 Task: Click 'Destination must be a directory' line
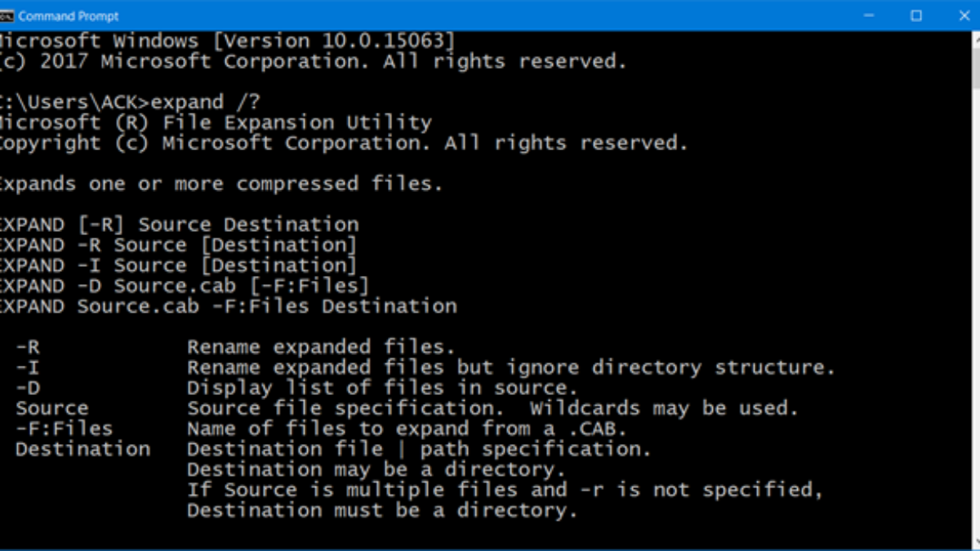tap(381, 510)
